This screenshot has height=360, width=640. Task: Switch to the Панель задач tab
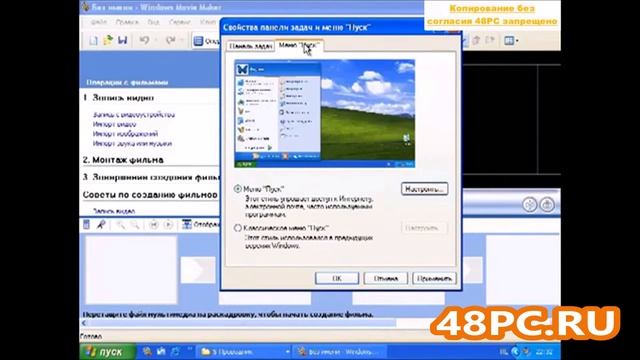click(x=251, y=46)
